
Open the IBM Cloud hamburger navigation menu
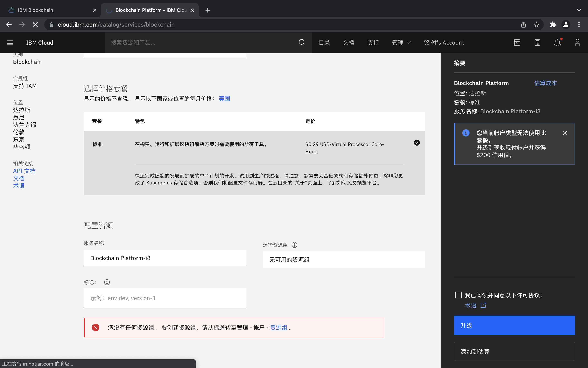(10, 43)
